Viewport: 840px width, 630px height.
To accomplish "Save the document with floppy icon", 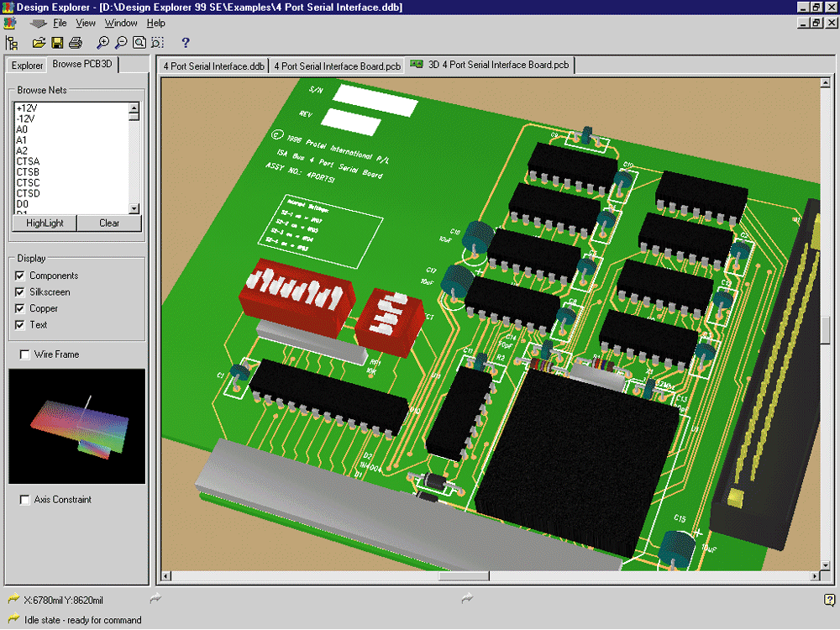I will [x=57, y=43].
